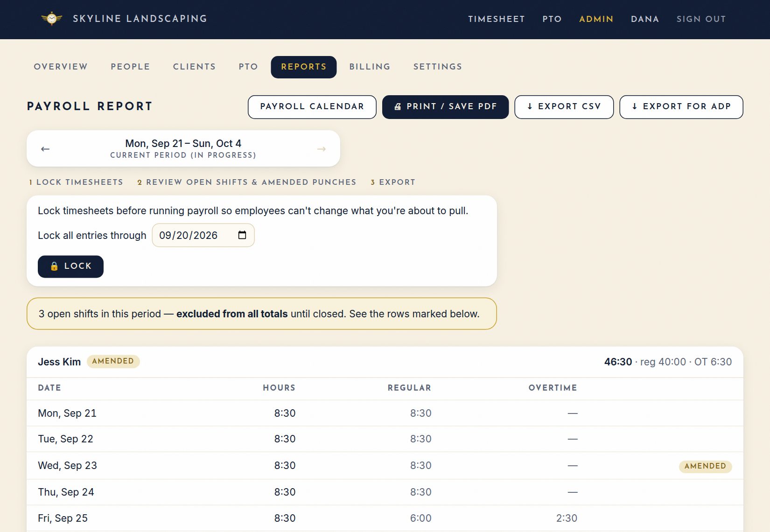Click the pay period text 'Mon, Sep 21 – Sun, Oct 4'
Image resolution: width=770 pixels, height=532 pixels.
tap(183, 143)
